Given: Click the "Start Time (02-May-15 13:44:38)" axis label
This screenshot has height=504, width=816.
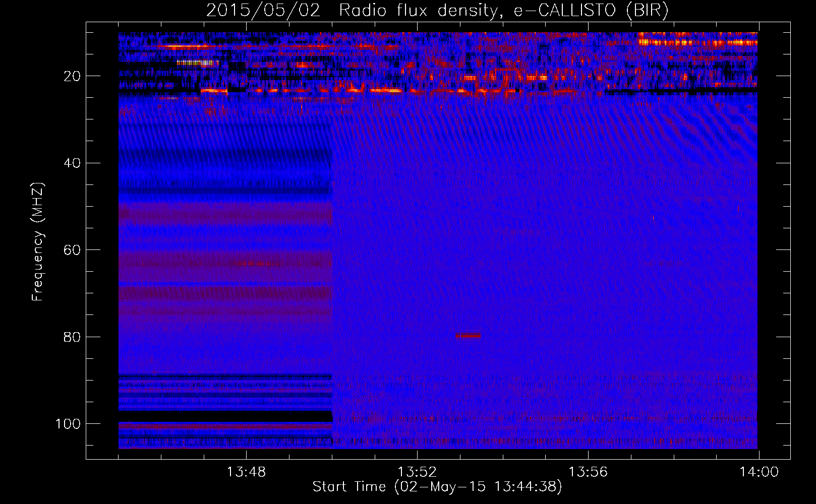Looking at the screenshot, I should coord(437,487).
